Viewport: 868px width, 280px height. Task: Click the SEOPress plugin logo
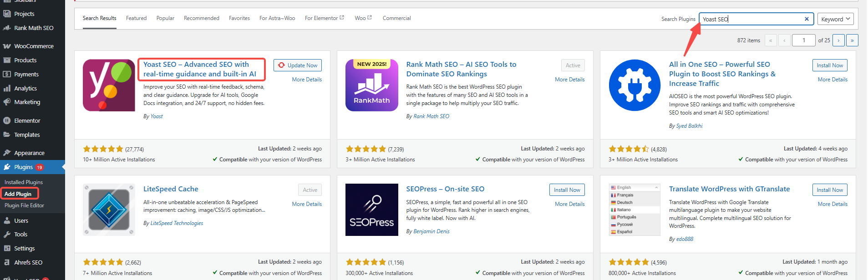(371, 210)
